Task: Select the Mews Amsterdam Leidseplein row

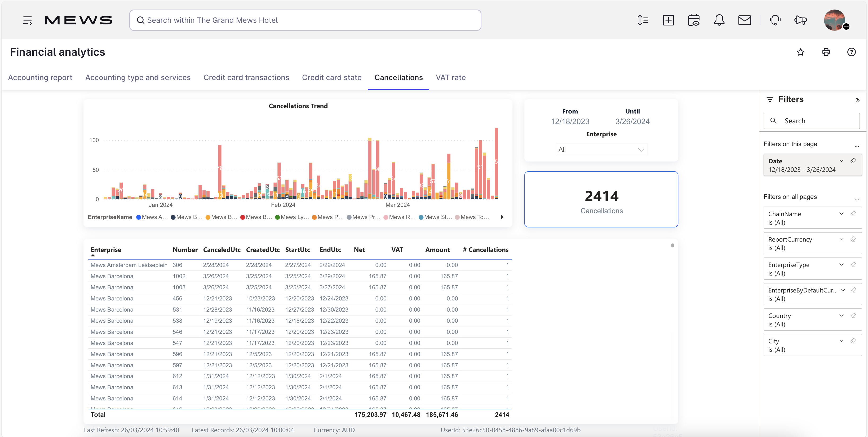Action: 300,265
